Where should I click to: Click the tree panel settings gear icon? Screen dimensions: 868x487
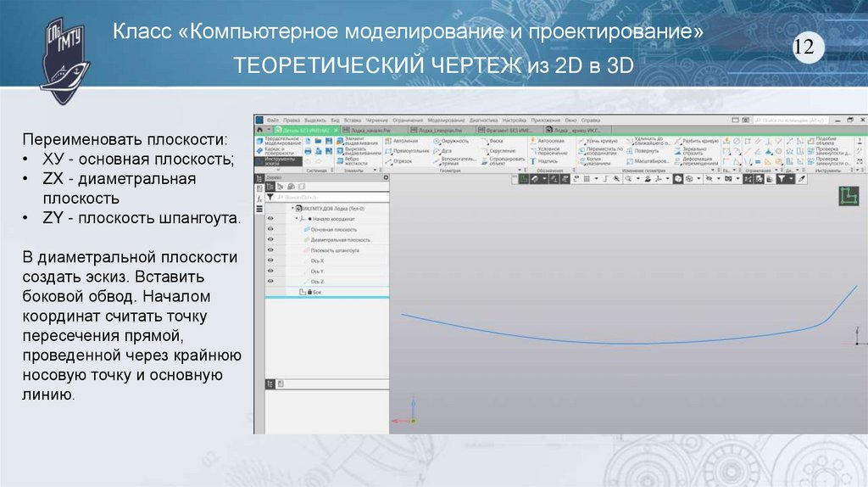pos(386,177)
